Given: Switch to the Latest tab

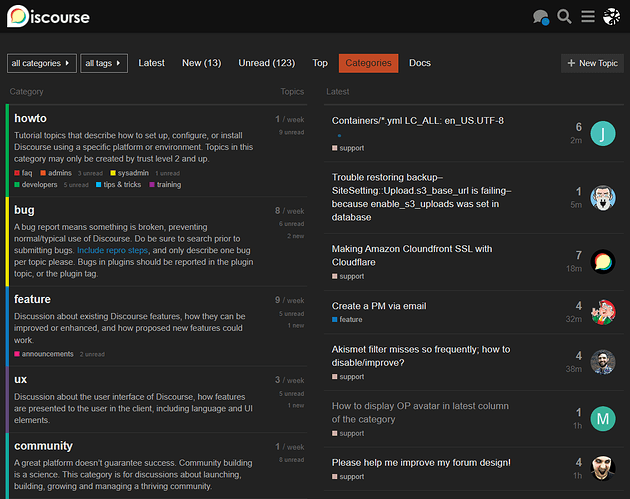Looking at the screenshot, I should click(151, 63).
